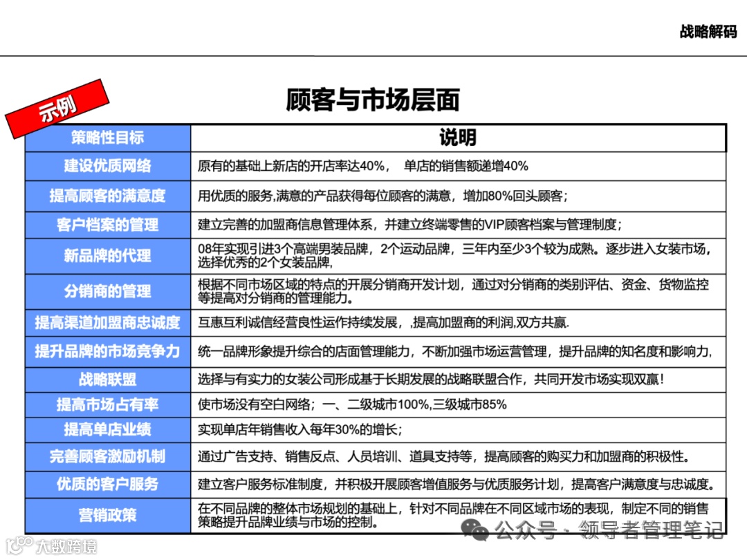Select the 客户档案的管理 row label
The image size is (747, 560).
click(108, 225)
